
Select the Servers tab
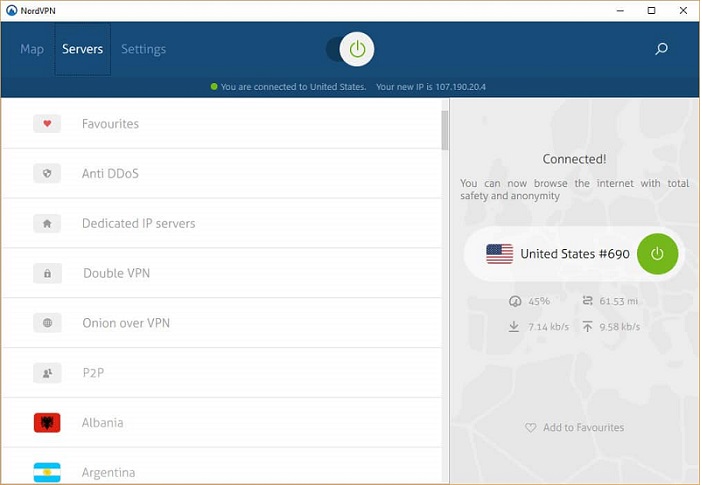[82, 49]
